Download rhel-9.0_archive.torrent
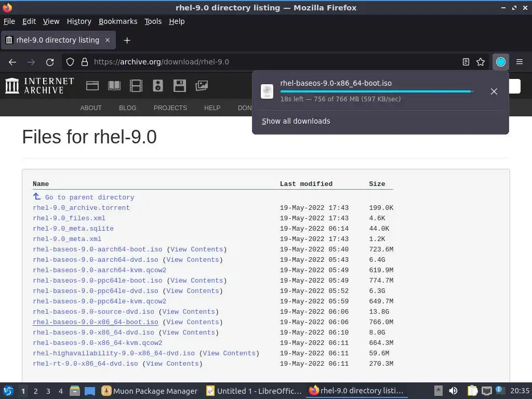Image resolution: width=532 pixels, height=399 pixels. click(81, 208)
